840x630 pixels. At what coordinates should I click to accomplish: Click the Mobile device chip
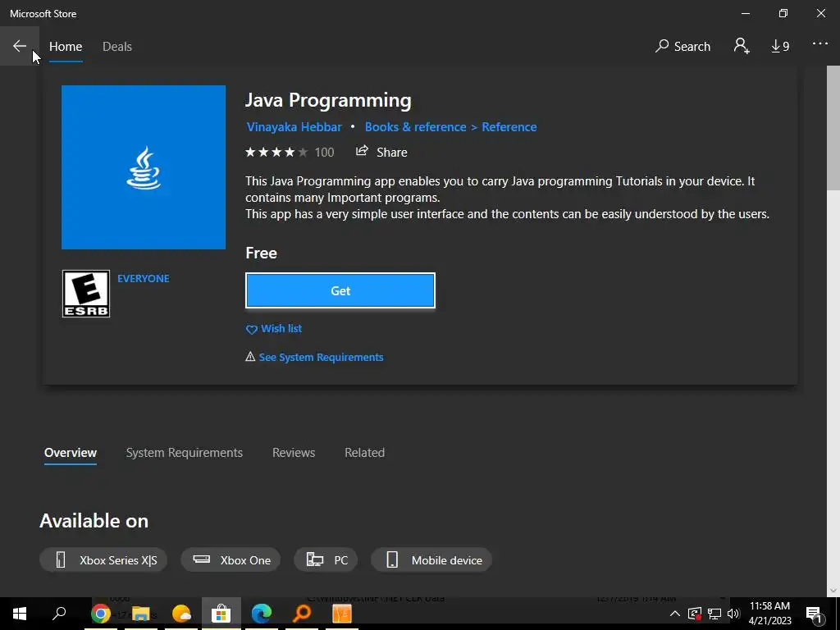(431, 559)
